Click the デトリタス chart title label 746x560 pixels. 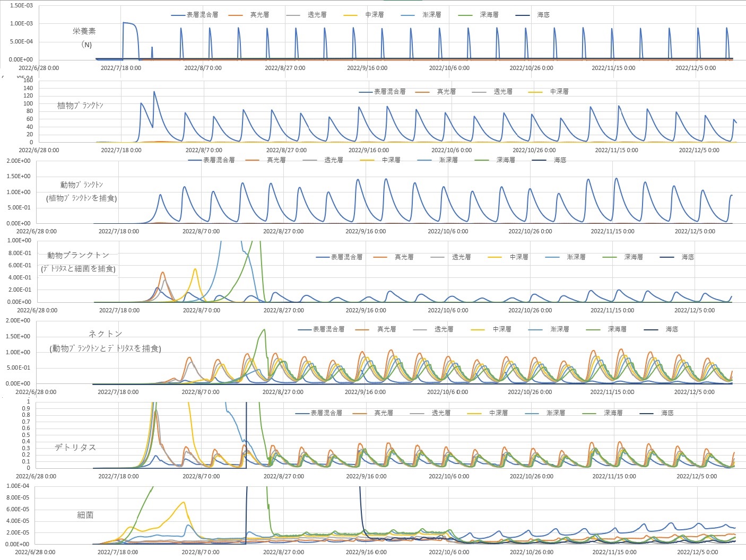click(75, 448)
